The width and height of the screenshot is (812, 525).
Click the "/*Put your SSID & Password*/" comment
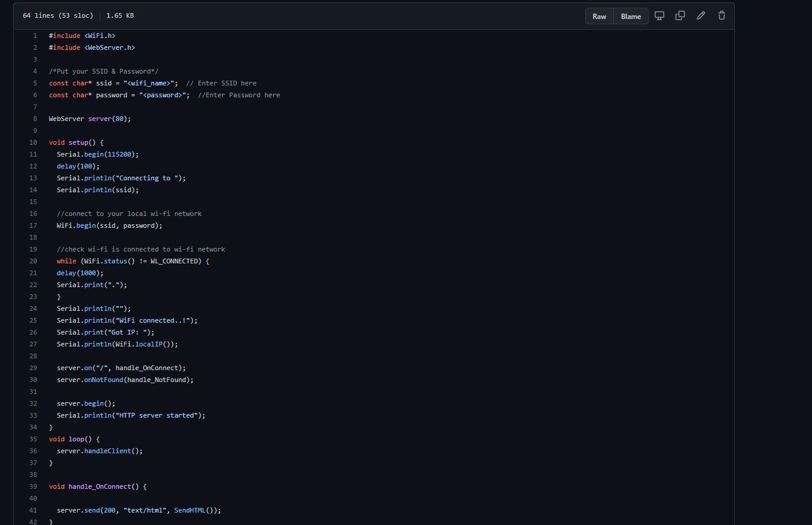point(104,71)
